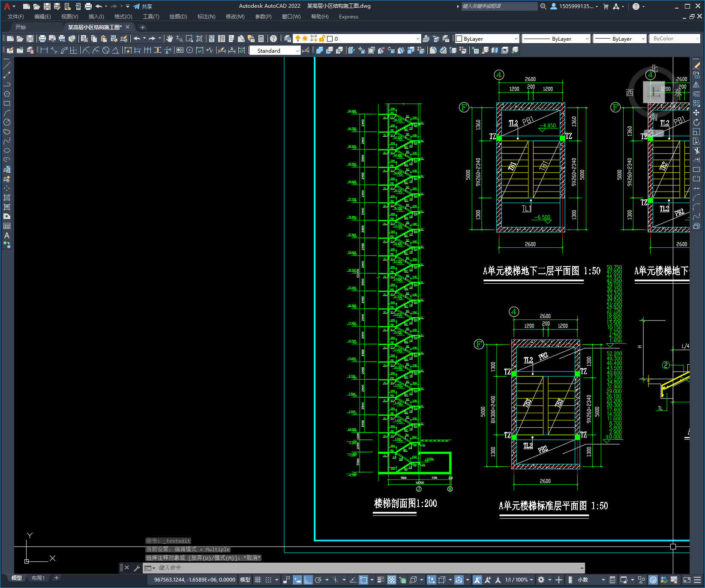Open the 文件(F) menu
The height and width of the screenshot is (588, 705).
[16, 17]
